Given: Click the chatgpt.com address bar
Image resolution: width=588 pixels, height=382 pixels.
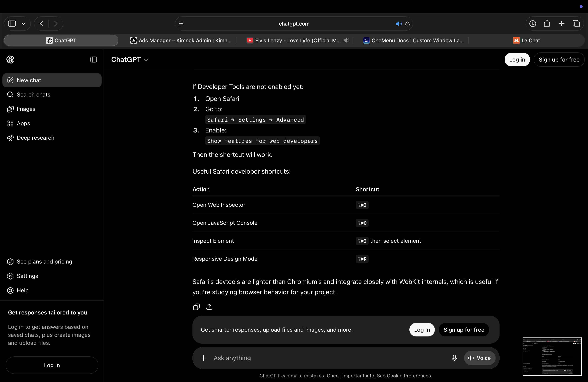Looking at the screenshot, I should [294, 24].
